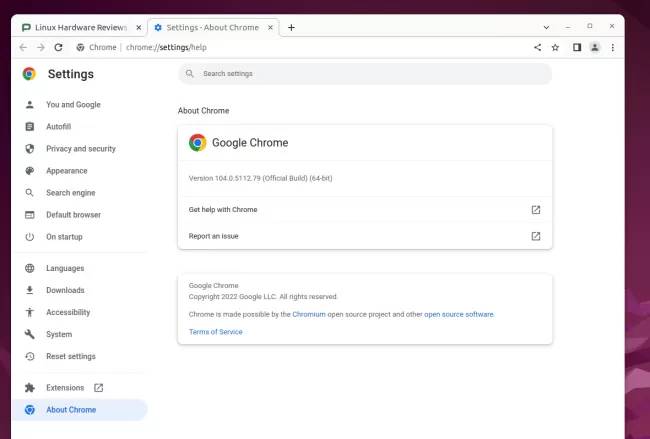Screen dimensions: 650x439
Task: Click the reload page icon
Action: click(58, 47)
